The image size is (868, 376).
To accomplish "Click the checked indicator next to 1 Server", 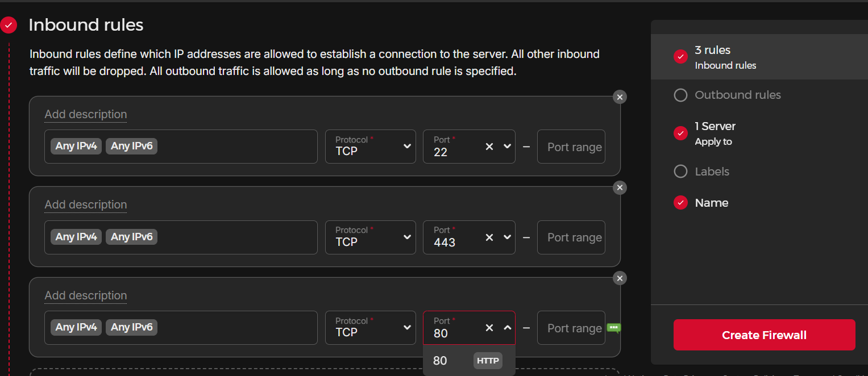I will pyautogui.click(x=680, y=133).
